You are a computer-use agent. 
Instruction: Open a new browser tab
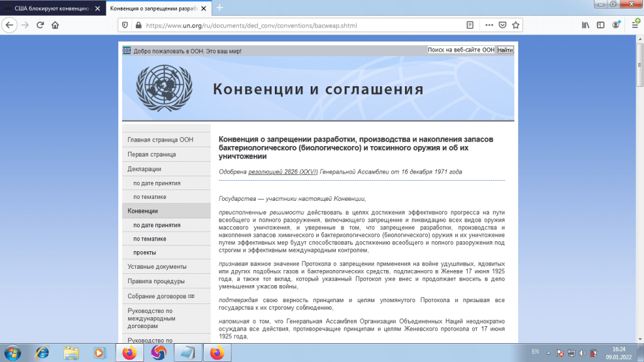pos(219,8)
